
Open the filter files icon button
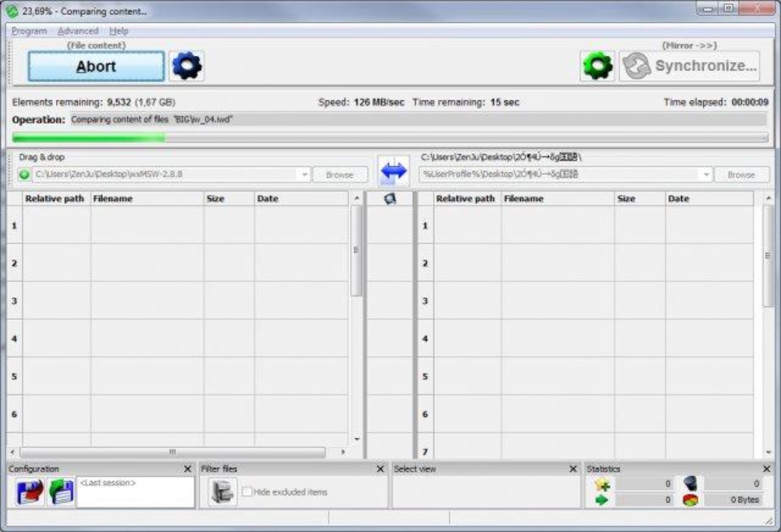(x=222, y=492)
